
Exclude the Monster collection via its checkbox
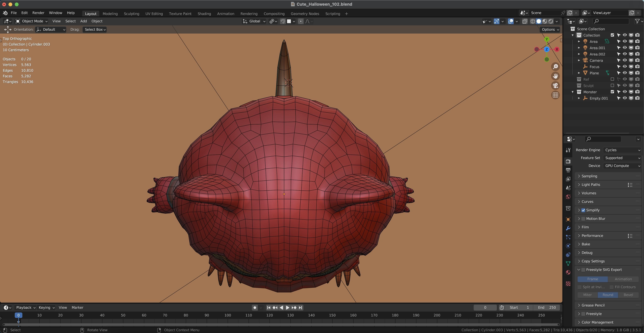click(612, 92)
